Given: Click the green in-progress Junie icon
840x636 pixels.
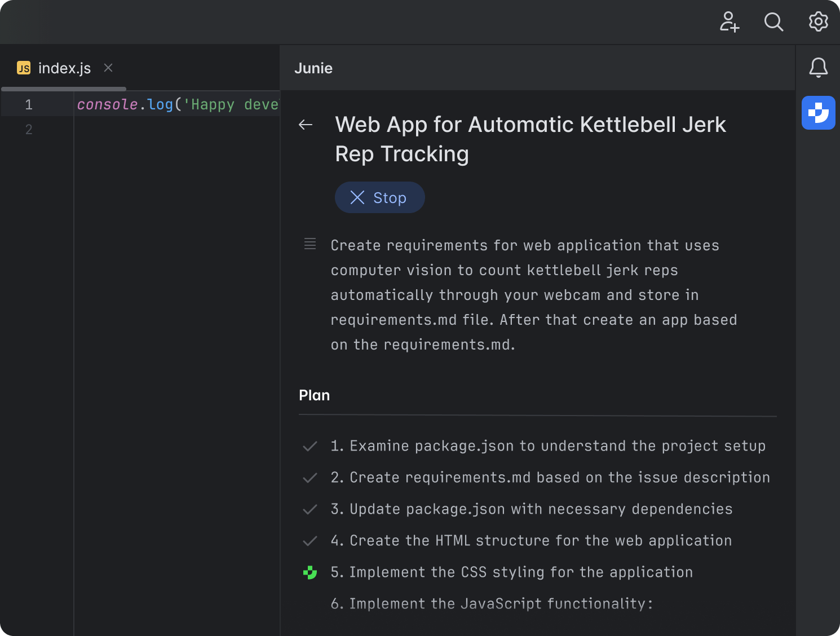Looking at the screenshot, I should coord(310,572).
